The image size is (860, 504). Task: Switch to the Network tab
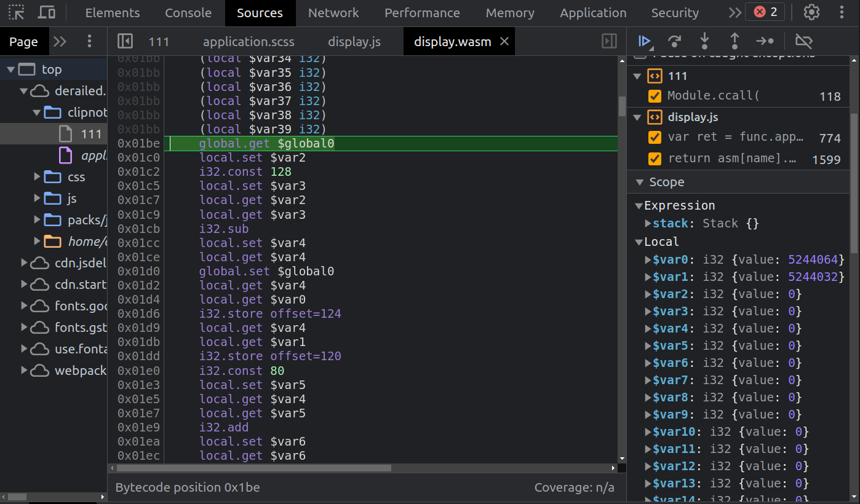[x=333, y=13]
